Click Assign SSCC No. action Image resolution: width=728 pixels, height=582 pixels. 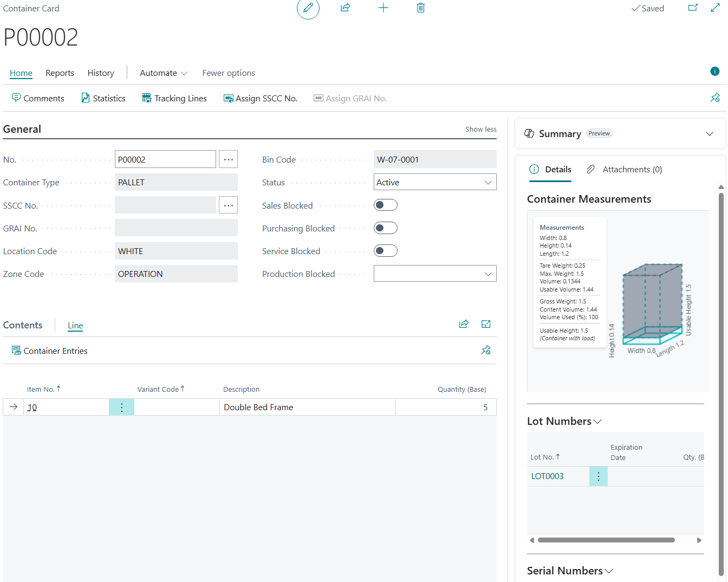(x=261, y=98)
